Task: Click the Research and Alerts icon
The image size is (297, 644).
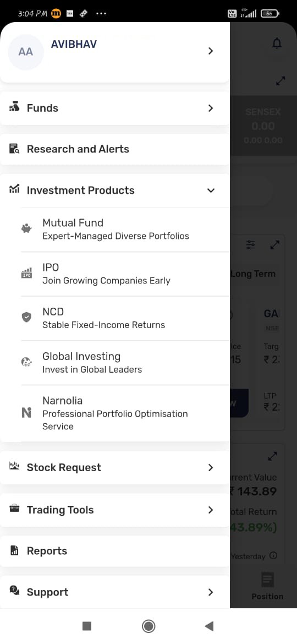Action: point(14,149)
